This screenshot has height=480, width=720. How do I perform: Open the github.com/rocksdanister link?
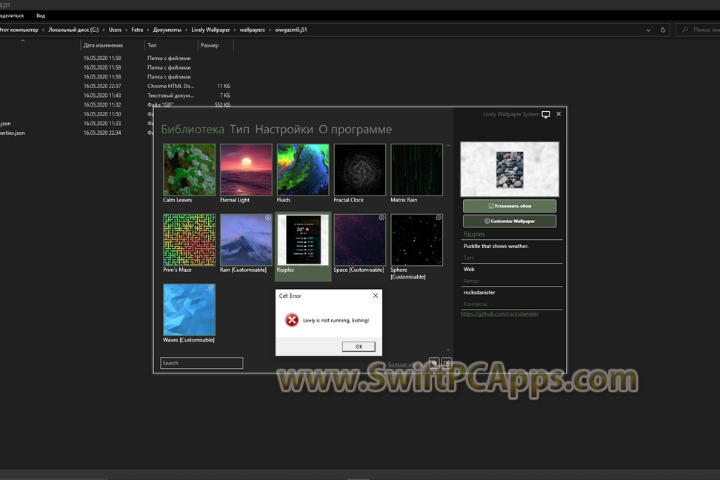click(500, 314)
